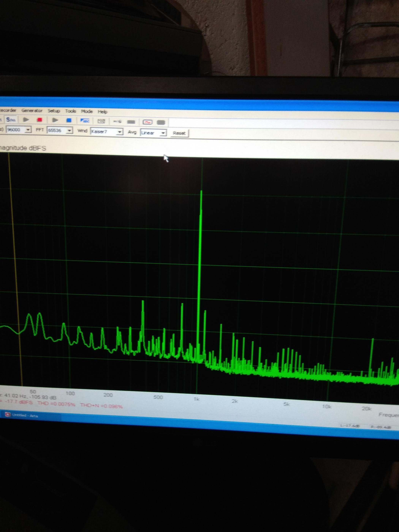Click the 1k frequency axis label
The height and width of the screenshot is (532, 399).
pos(196,399)
